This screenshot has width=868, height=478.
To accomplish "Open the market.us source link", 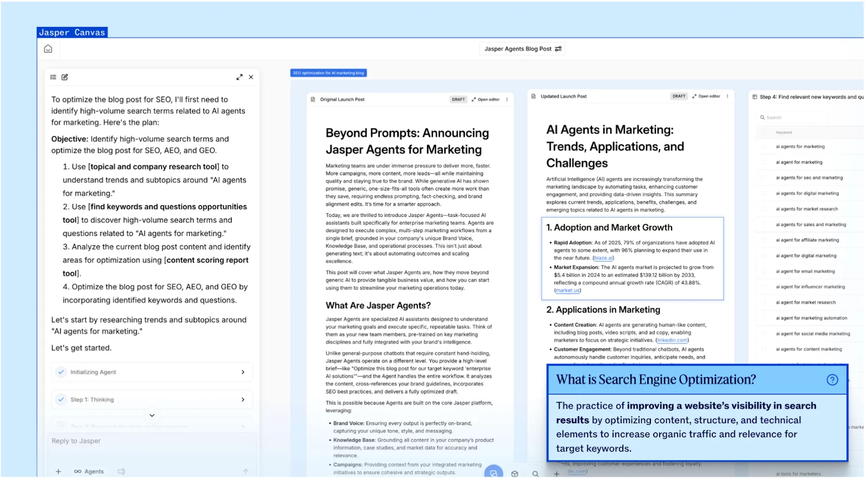I will [567, 290].
